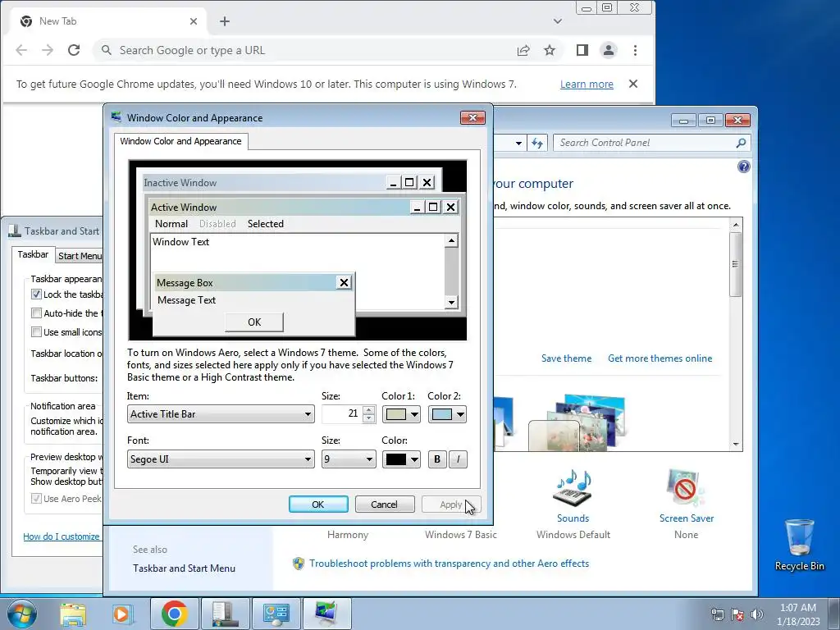Open Chrome's tab search chevron
840x630 pixels.
pyautogui.click(x=558, y=21)
